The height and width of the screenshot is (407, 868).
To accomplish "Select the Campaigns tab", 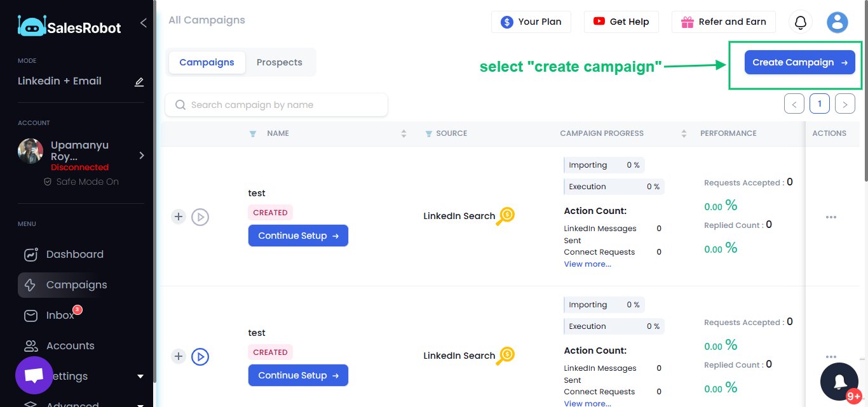I will pos(207,62).
